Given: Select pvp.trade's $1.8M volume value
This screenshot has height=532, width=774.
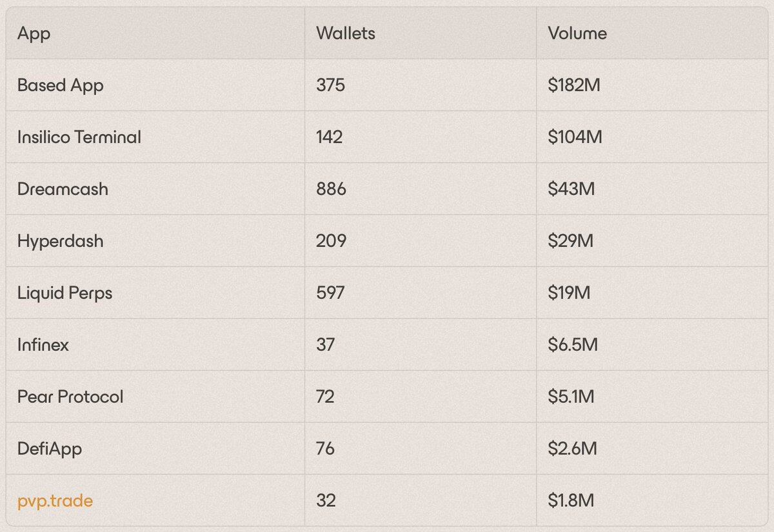Looking at the screenshot, I should click(x=571, y=500).
